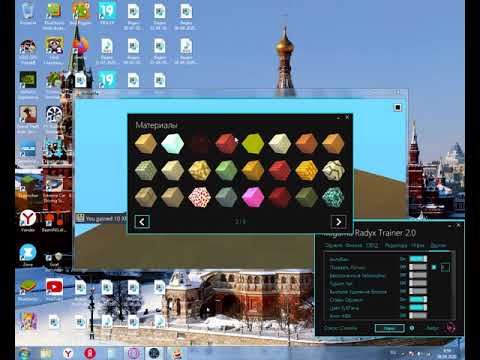Pick the olive green cube in bottom row

tap(306, 197)
